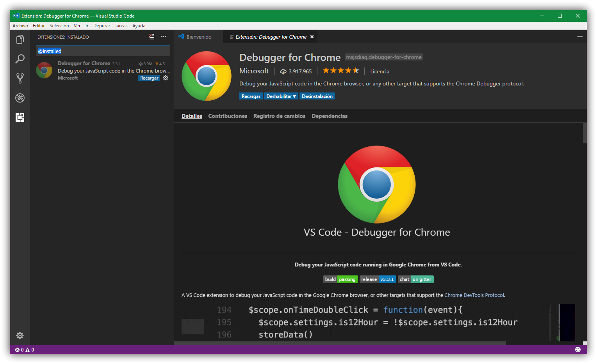Close the Extensión: Debugger for Chrome tab
This screenshot has height=364, width=597.
tap(312, 37)
